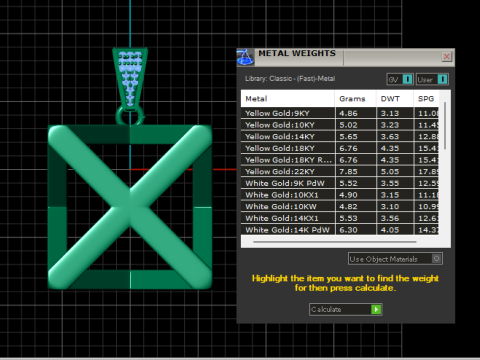This screenshot has width=480, height=360.
Task: Click the horizontal scrollbar under metal list
Action: tap(335, 242)
